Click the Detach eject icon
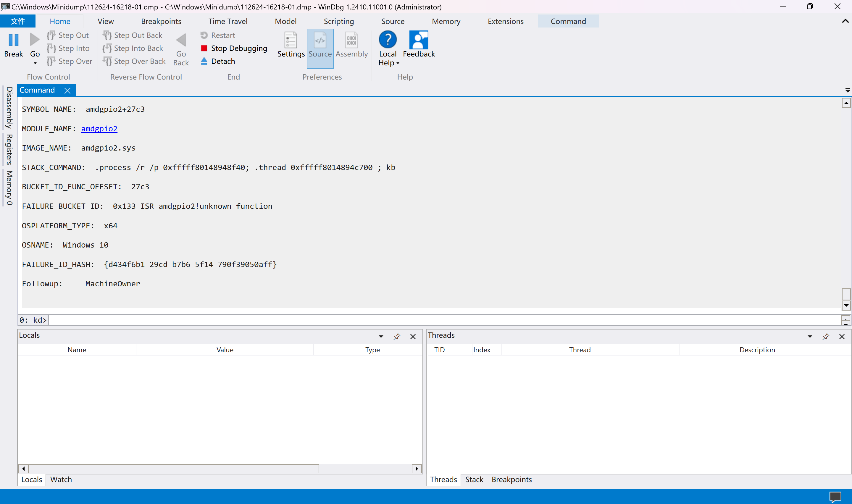852x504 pixels. pos(204,61)
